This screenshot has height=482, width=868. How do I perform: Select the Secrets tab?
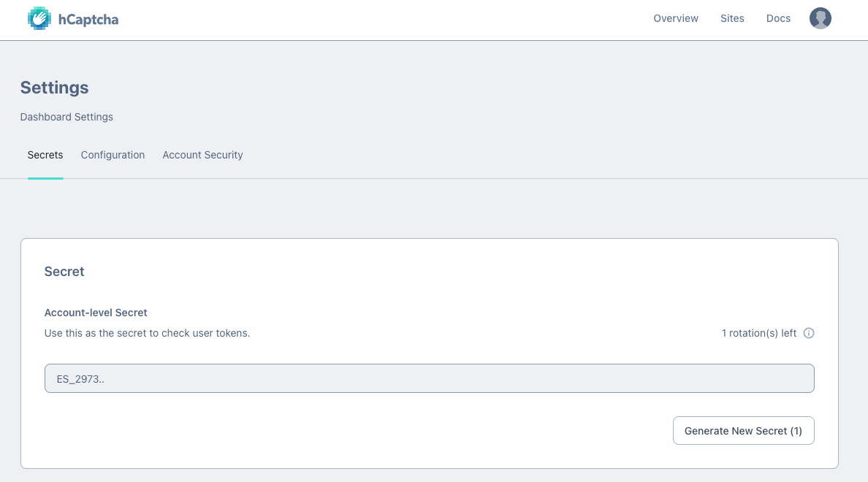tap(45, 155)
